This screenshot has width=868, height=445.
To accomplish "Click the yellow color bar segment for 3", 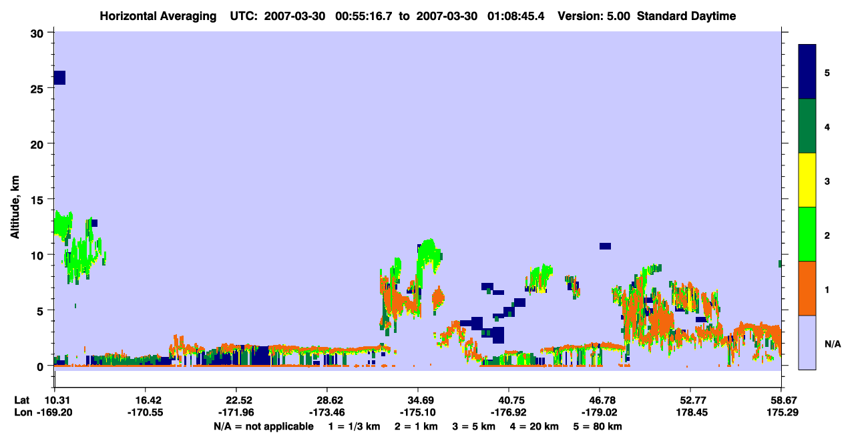I will tap(807, 180).
